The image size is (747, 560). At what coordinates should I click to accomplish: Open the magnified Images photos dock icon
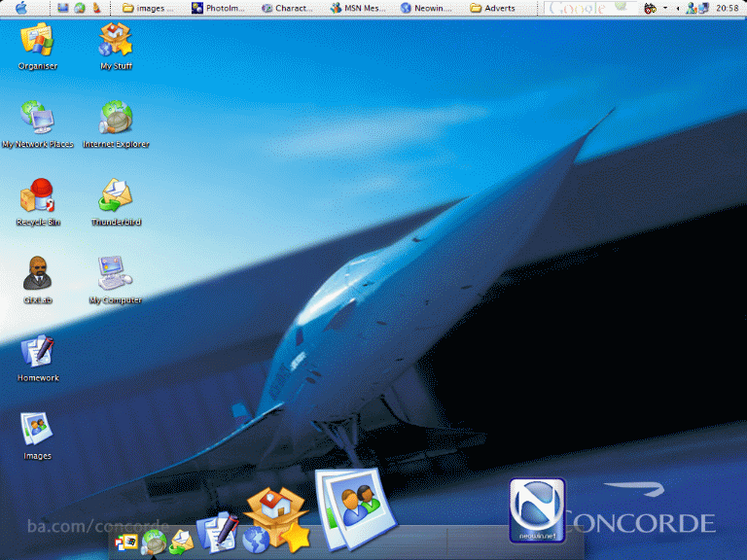coord(355,507)
